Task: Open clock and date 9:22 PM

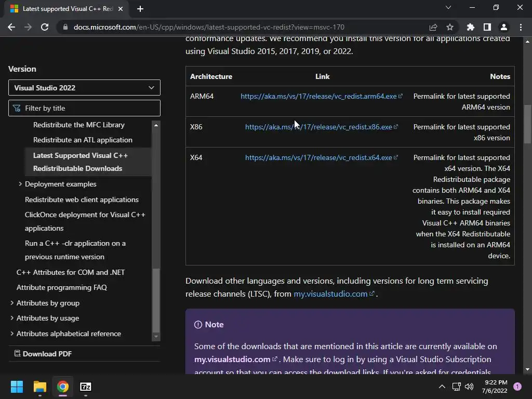Action: click(495, 387)
